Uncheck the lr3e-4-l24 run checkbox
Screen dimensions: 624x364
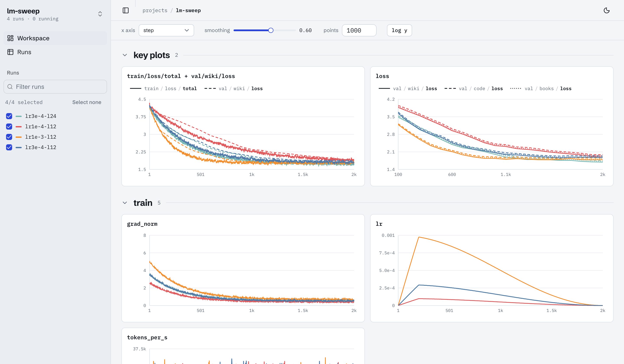point(9,116)
